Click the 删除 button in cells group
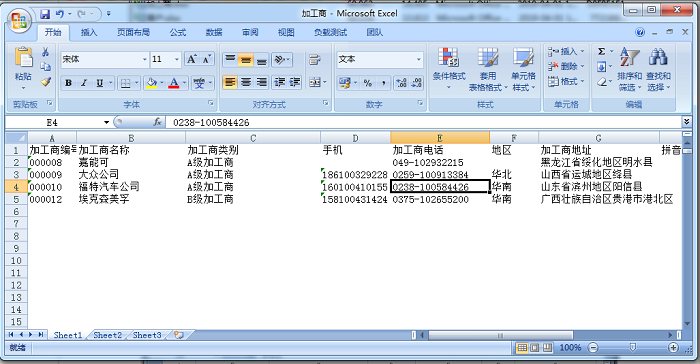Viewport: 700px width, 364px height. tap(565, 66)
